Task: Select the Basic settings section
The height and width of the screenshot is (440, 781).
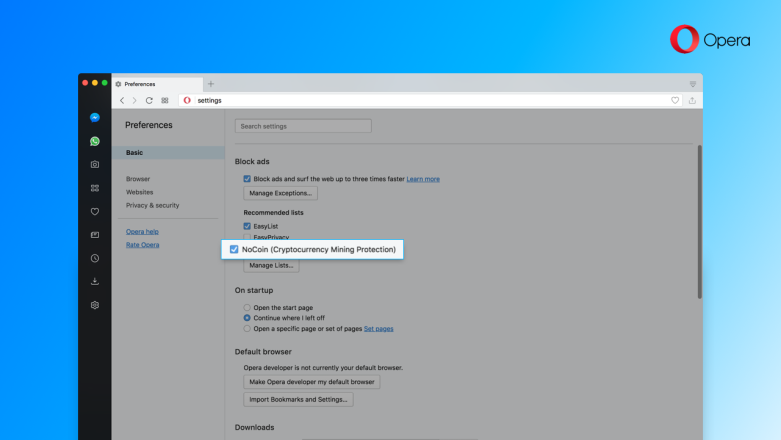Action: [168, 152]
